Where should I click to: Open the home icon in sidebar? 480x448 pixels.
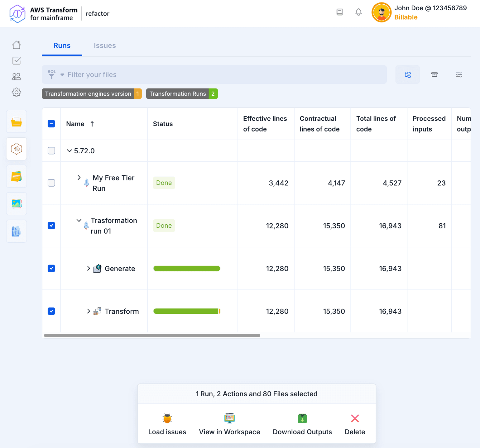pyautogui.click(x=17, y=45)
